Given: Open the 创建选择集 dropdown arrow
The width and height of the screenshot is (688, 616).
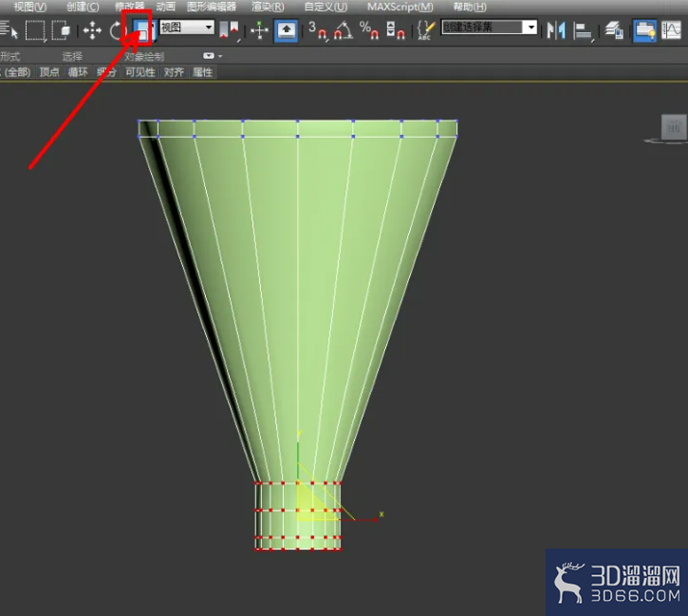Looking at the screenshot, I should point(530,28).
